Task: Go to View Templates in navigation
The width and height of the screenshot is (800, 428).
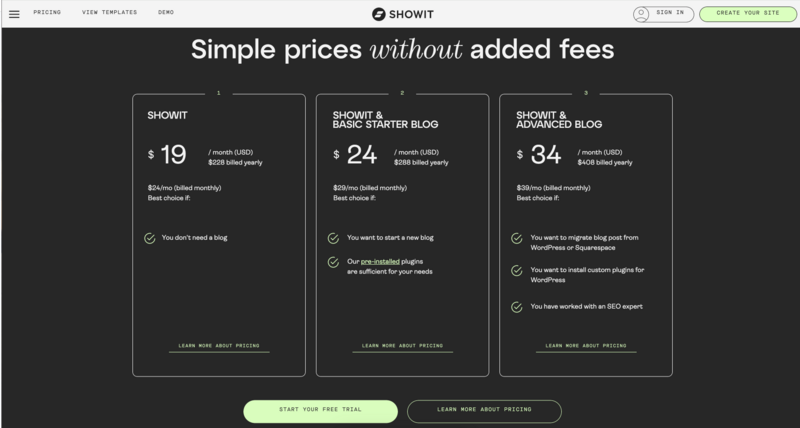Action: (110, 12)
